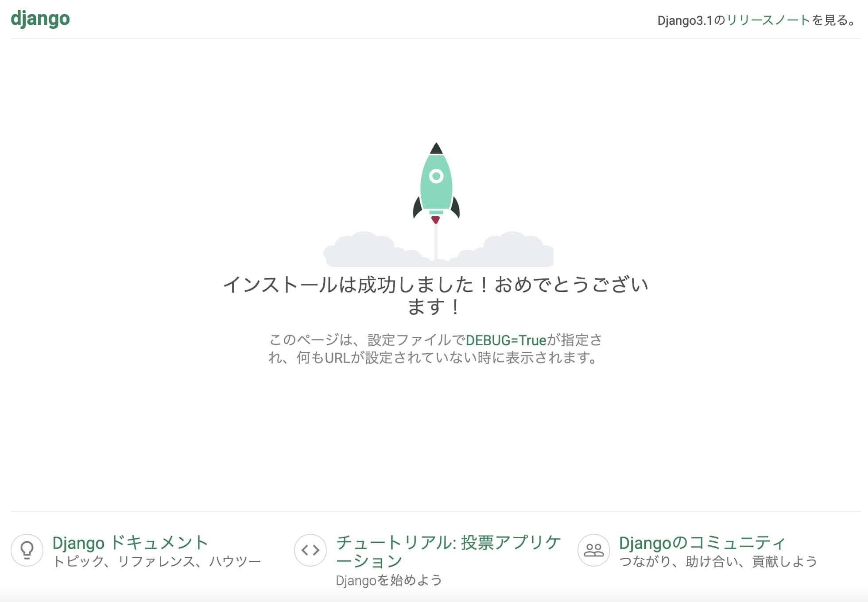
Task: Click the Django3.1の text in the header
Action: click(x=692, y=20)
